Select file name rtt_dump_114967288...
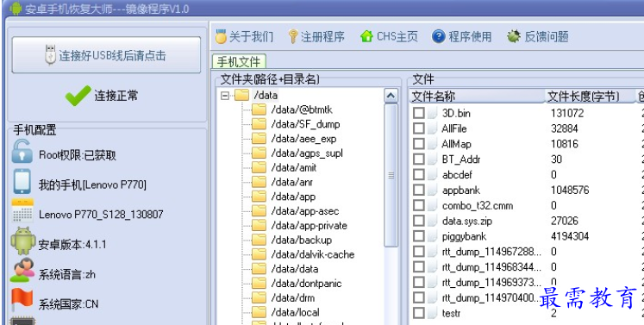Viewport: 644px width, 325px height. [491, 252]
